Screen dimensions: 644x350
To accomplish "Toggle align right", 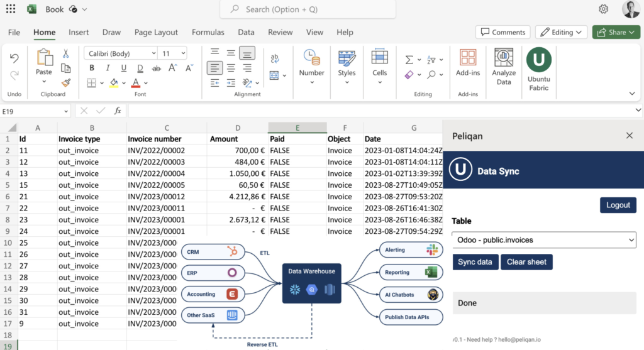I will [x=247, y=68].
